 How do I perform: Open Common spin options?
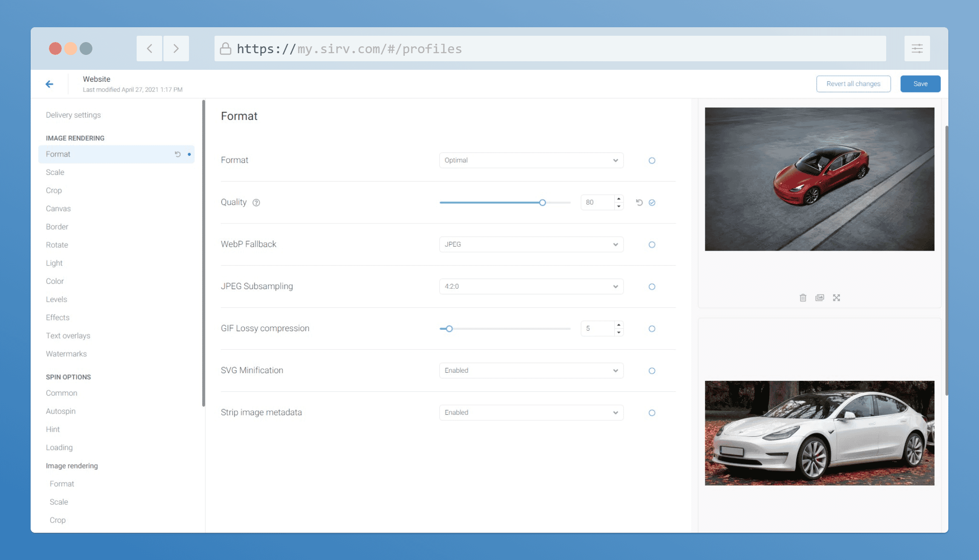(62, 393)
